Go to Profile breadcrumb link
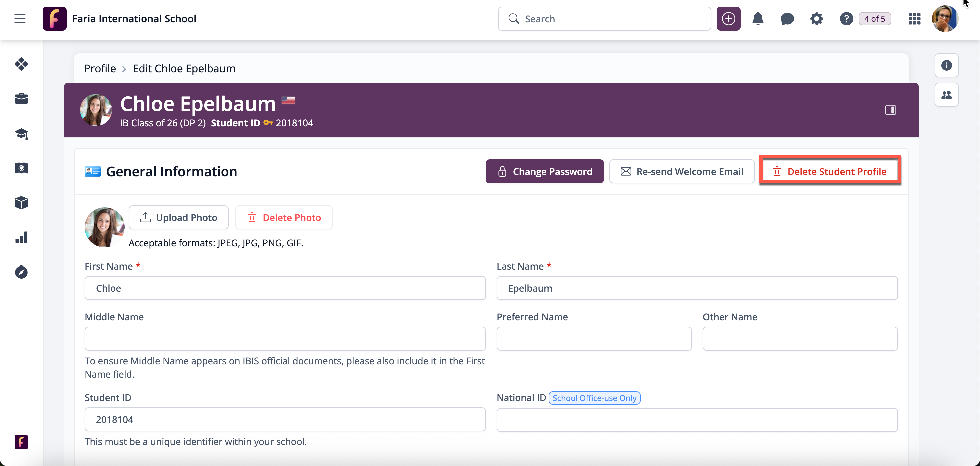This screenshot has height=466, width=980. coord(100,68)
